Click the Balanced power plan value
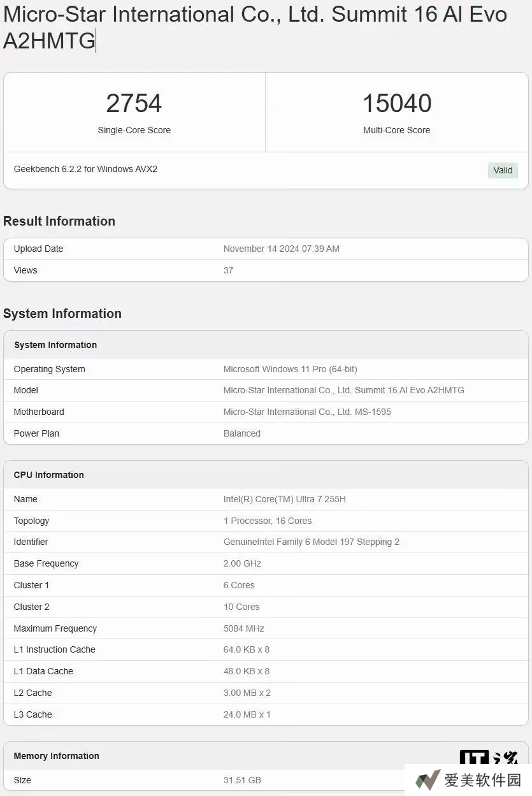Viewport: 532px width, 796px height. [x=241, y=433]
